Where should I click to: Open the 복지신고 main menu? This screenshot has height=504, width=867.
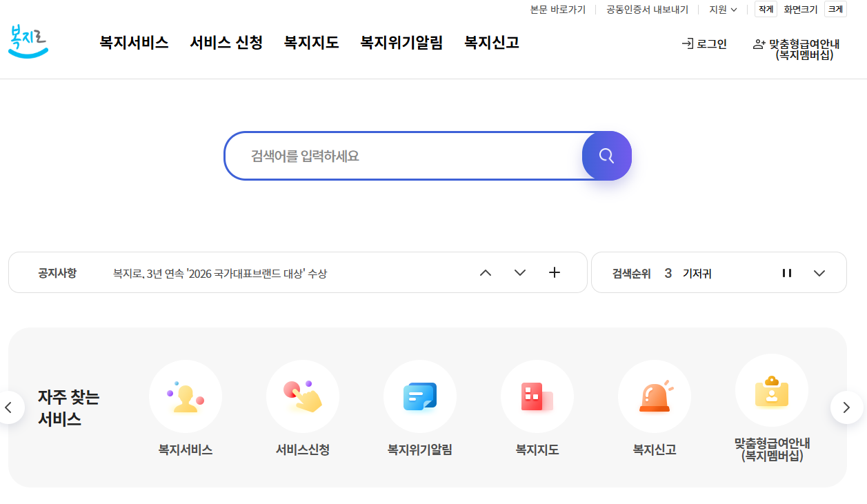492,43
